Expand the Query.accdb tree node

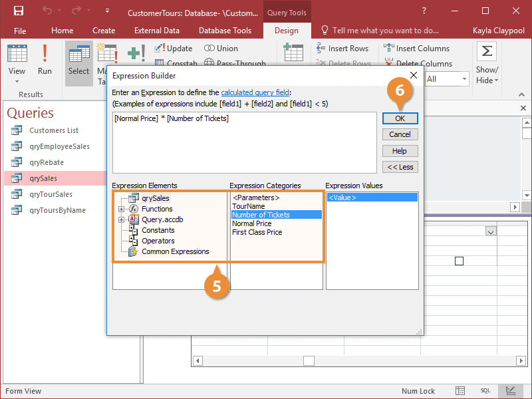click(121, 220)
